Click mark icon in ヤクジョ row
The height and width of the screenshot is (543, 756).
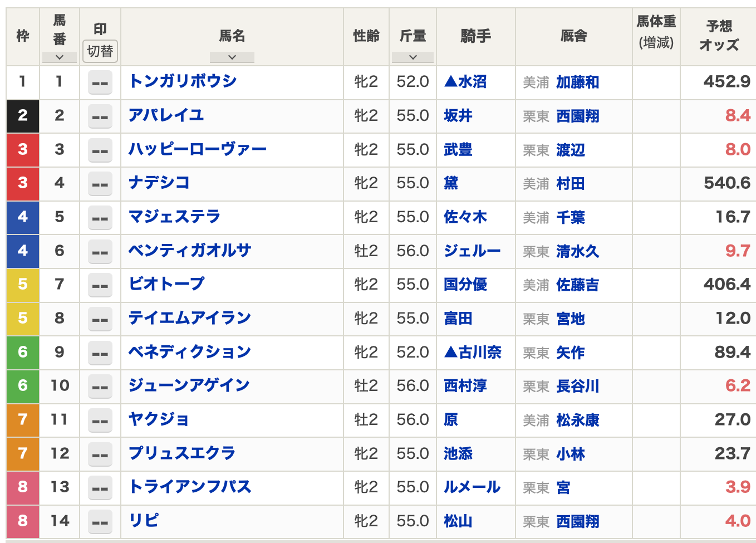point(100,420)
